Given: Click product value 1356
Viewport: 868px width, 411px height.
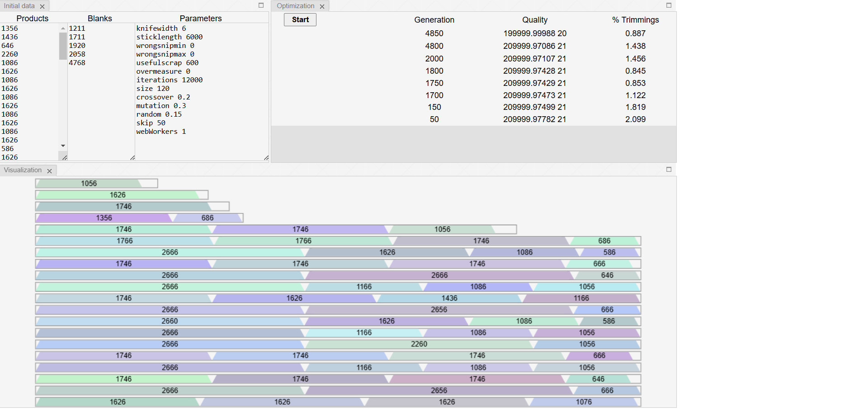Looking at the screenshot, I should click(x=9, y=28).
